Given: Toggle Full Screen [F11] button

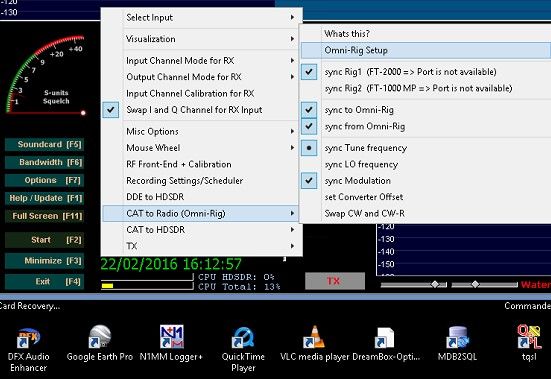Looking at the screenshot, I should click(45, 216).
